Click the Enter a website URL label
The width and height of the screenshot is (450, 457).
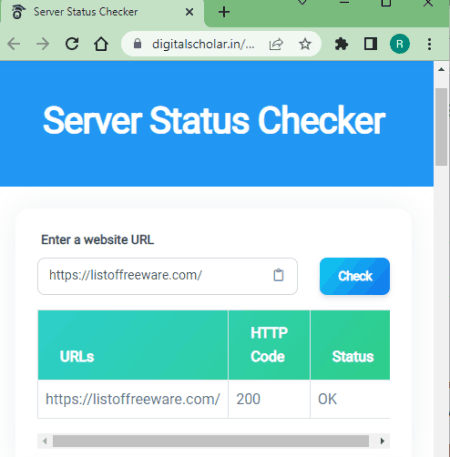coord(97,240)
